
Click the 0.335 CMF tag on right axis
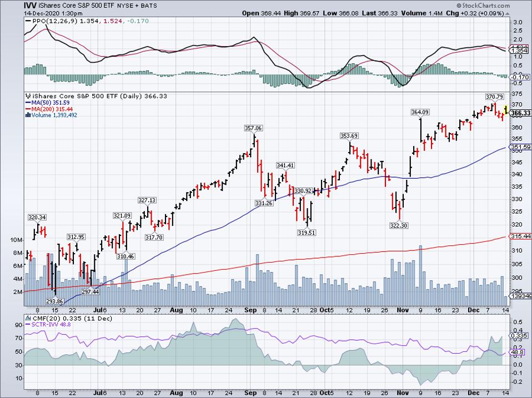(519, 336)
